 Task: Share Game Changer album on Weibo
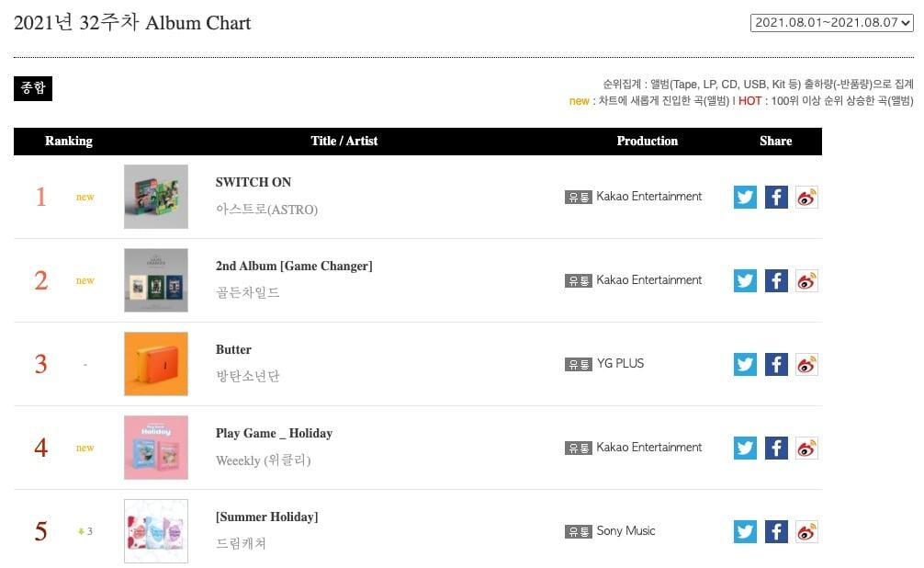[x=806, y=280]
